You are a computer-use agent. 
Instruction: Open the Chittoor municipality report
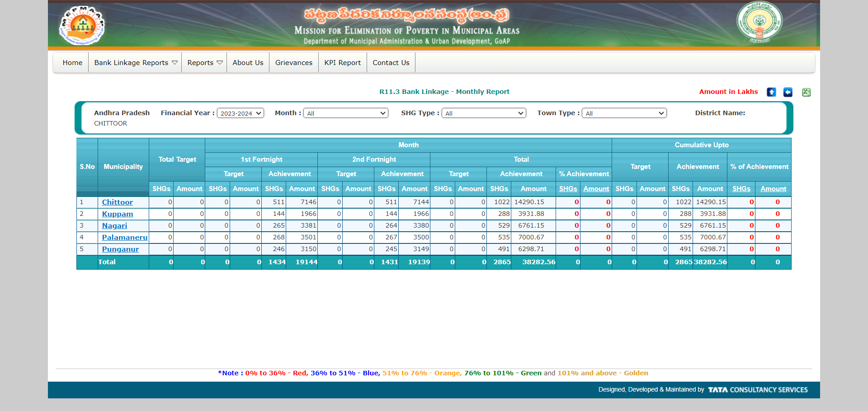117,202
